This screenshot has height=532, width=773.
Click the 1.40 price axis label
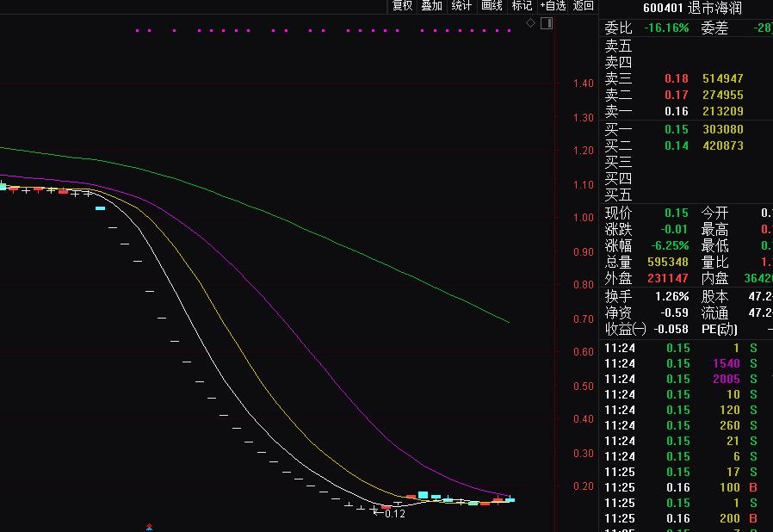click(584, 84)
